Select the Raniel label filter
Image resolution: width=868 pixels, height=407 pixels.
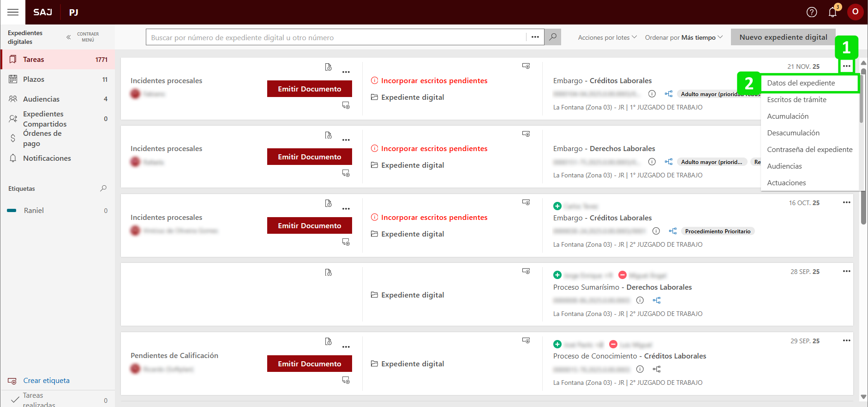pyautogui.click(x=34, y=211)
